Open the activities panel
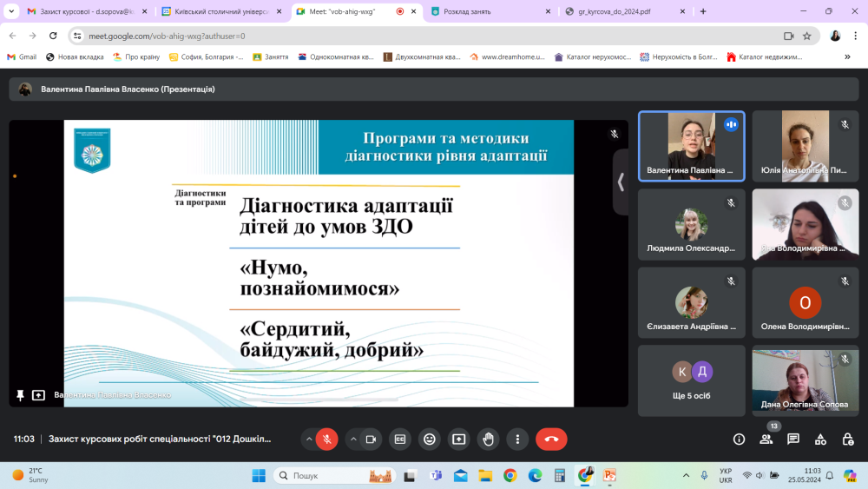The height and width of the screenshot is (489, 868). click(x=821, y=439)
